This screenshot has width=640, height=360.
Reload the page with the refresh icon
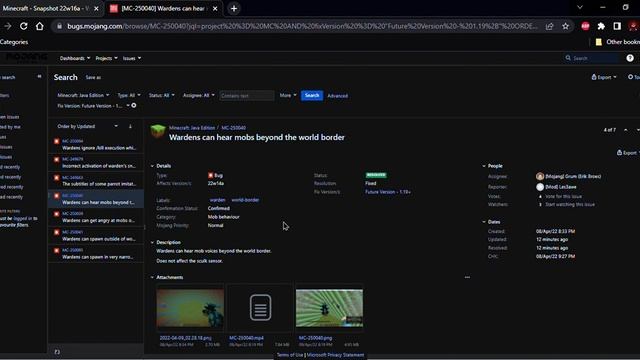pos(24,26)
